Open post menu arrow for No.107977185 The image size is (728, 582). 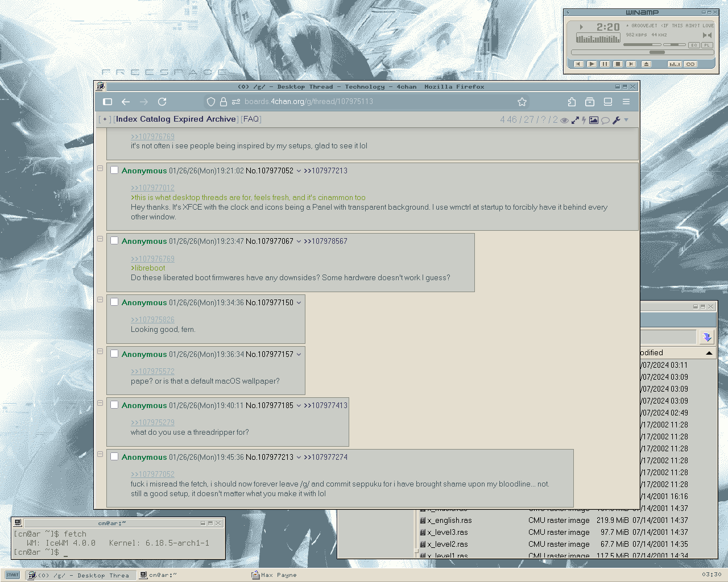point(299,406)
